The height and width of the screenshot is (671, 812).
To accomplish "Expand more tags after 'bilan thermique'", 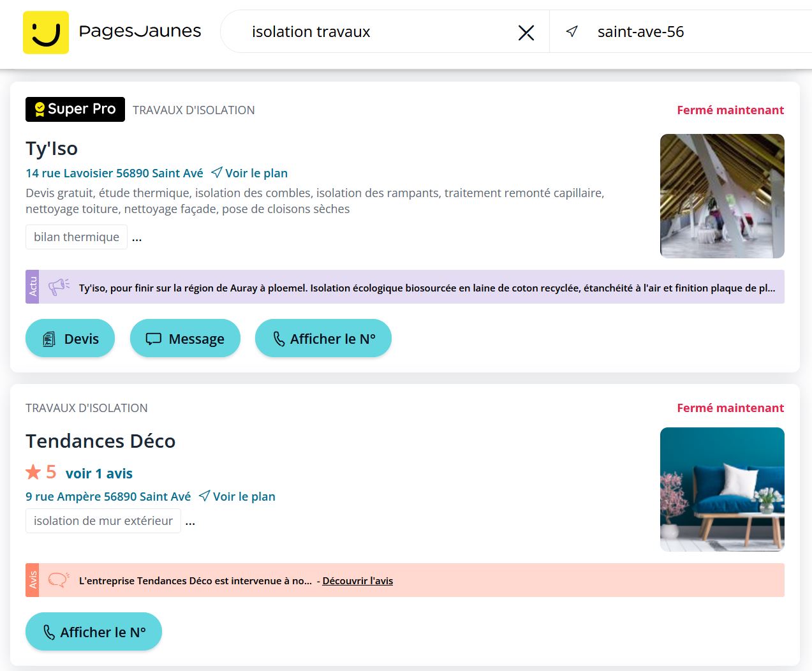I will point(137,238).
